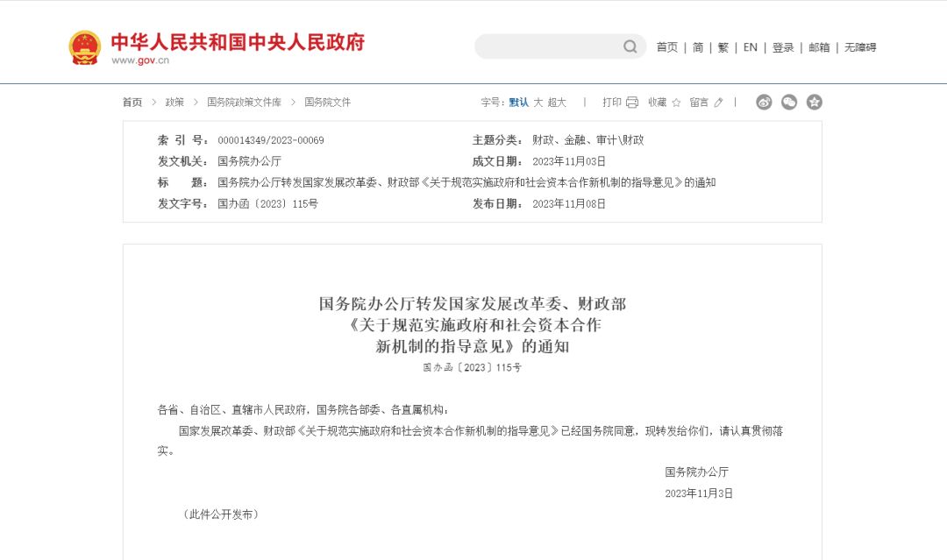Share to QZone star icon
The image size is (947, 560).
coord(814,102)
